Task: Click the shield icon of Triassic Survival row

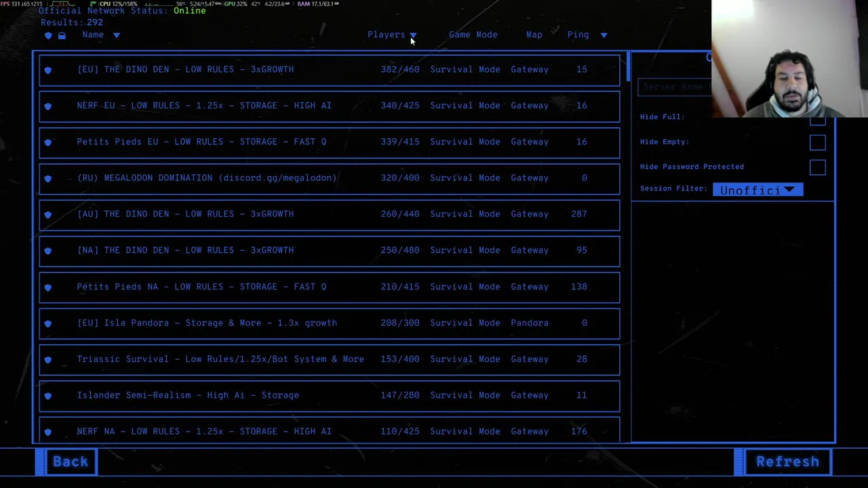Action: (47, 359)
